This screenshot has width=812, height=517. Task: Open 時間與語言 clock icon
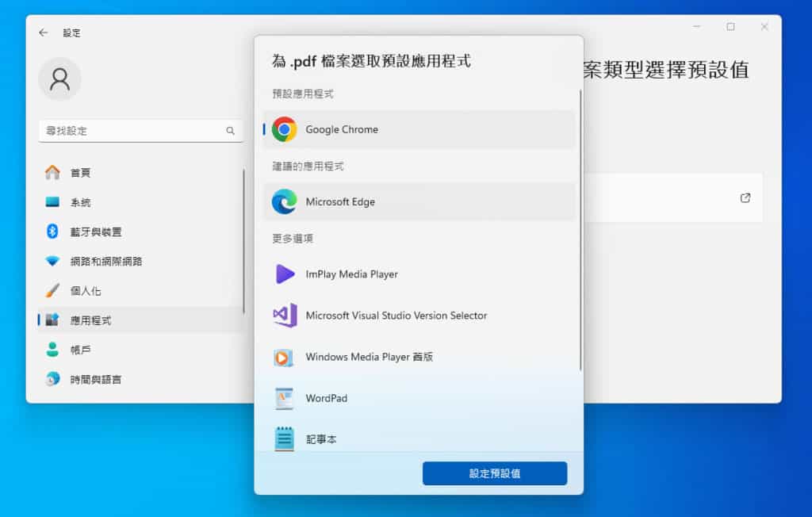pos(52,379)
